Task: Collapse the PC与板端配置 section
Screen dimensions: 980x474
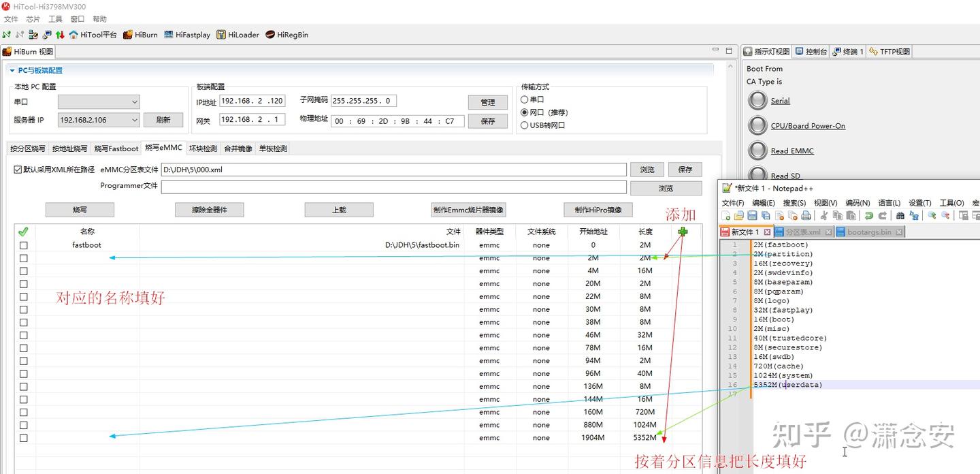Action: pyautogui.click(x=12, y=70)
